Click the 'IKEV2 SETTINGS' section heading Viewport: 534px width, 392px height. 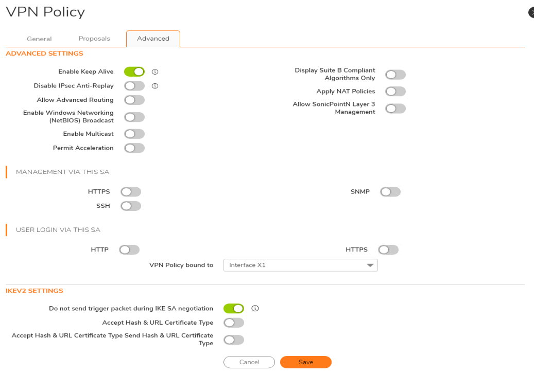35,291
